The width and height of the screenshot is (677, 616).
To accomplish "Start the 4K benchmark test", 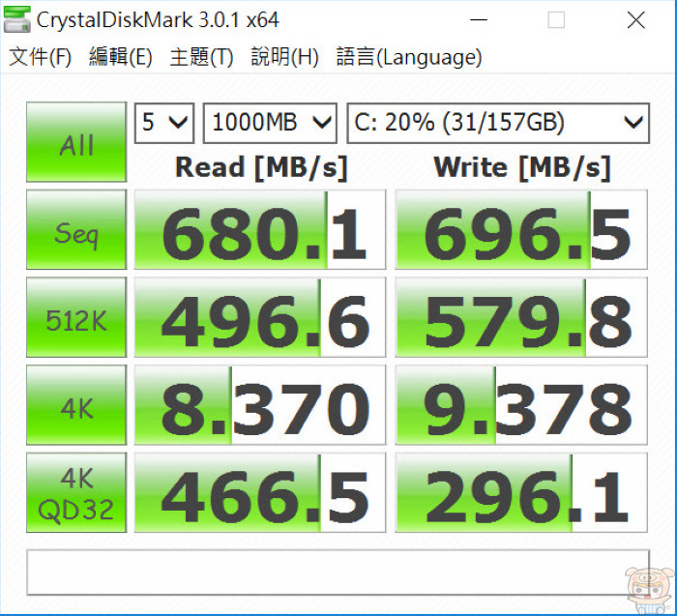I will click(x=76, y=405).
